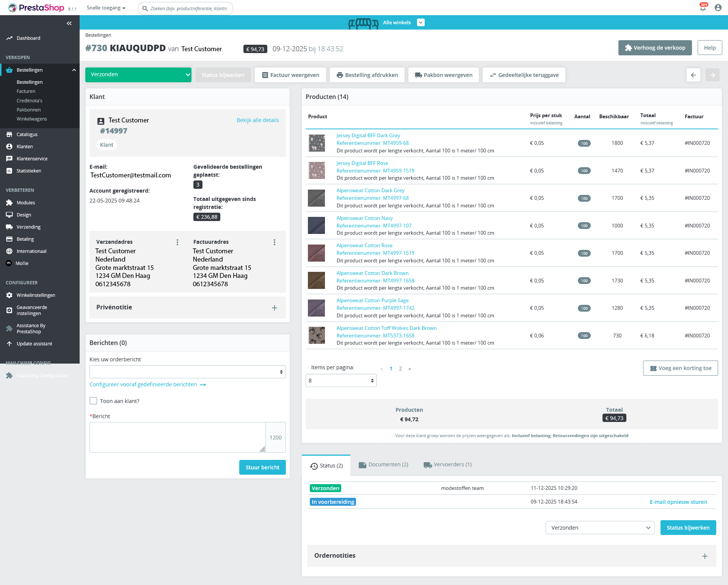This screenshot has width=728, height=585.
Task: Click in the Bericht text area
Action: 177,437
